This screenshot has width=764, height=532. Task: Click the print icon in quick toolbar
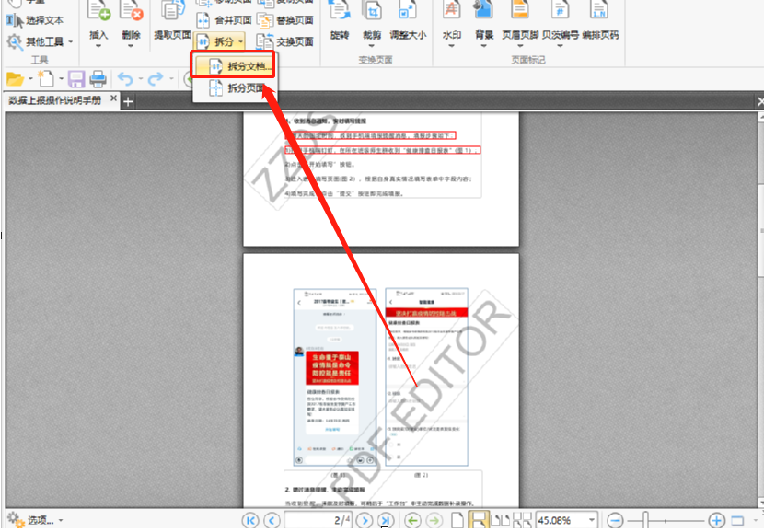(x=98, y=79)
